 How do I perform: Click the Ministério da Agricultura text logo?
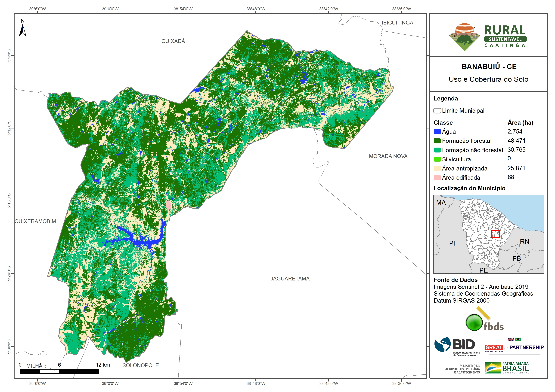coord(463,369)
